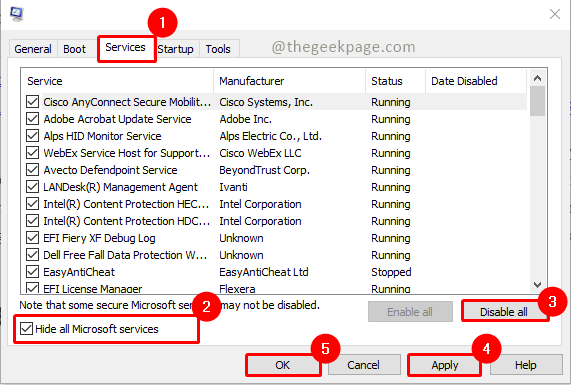571x385 pixels.
Task: Sort list by Status column header
Action: pos(395,81)
